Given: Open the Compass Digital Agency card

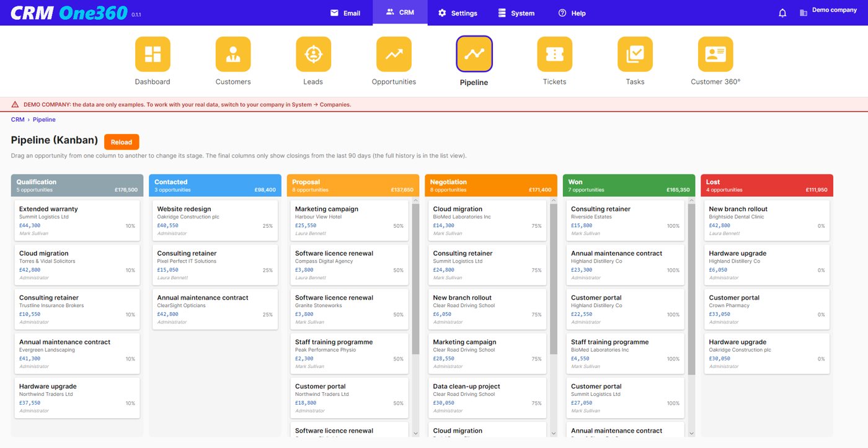Looking at the screenshot, I should pyautogui.click(x=350, y=265).
